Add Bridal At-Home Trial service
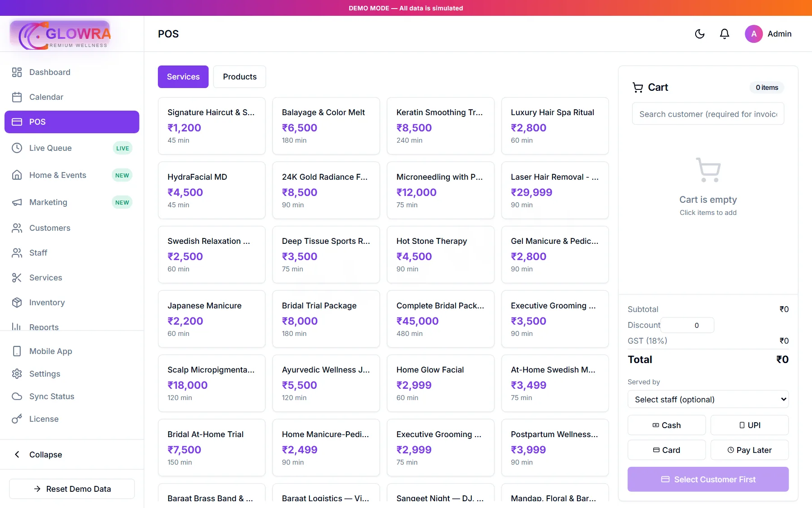Viewport: 812px width, 508px height. tap(212, 447)
